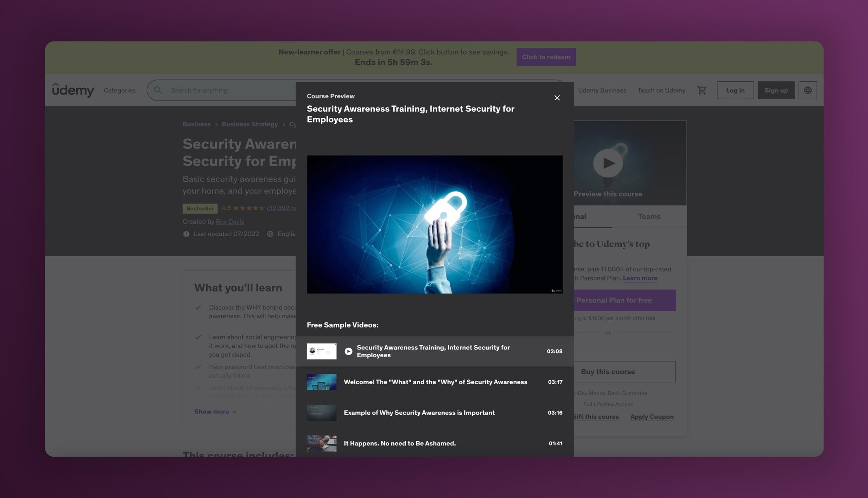
Task: Click Apply Coupon
Action: (651, 417)
